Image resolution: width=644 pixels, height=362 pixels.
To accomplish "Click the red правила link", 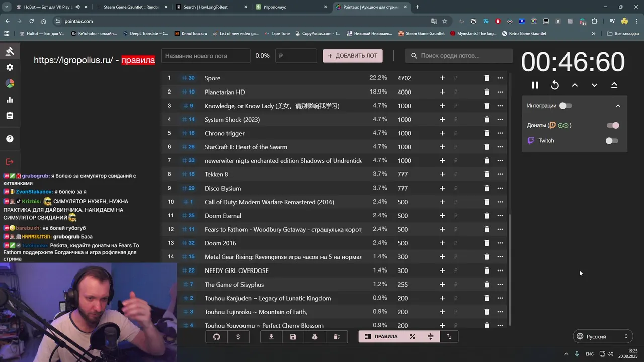I will 138,60.
